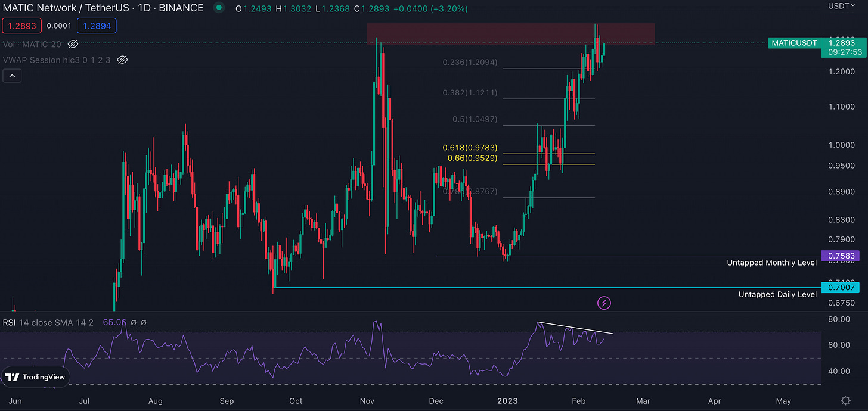The width and height of the screenshot is (868, 411).
Task: Collapse the indicator legend with chevron button
Action: [12, 76]
